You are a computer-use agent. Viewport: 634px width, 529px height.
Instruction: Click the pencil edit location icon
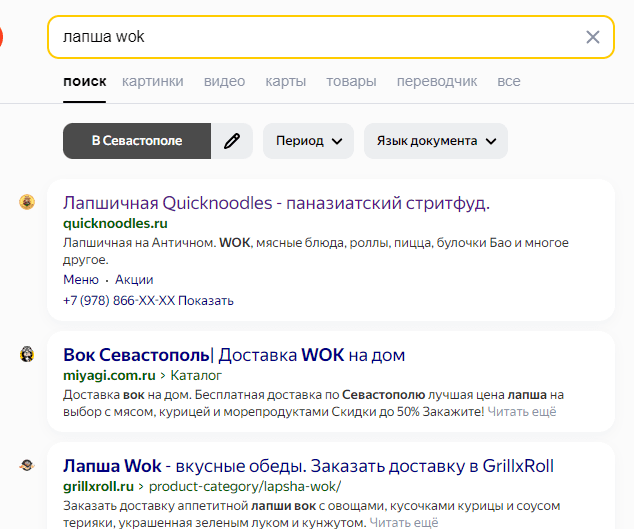(x=232, y=141)
